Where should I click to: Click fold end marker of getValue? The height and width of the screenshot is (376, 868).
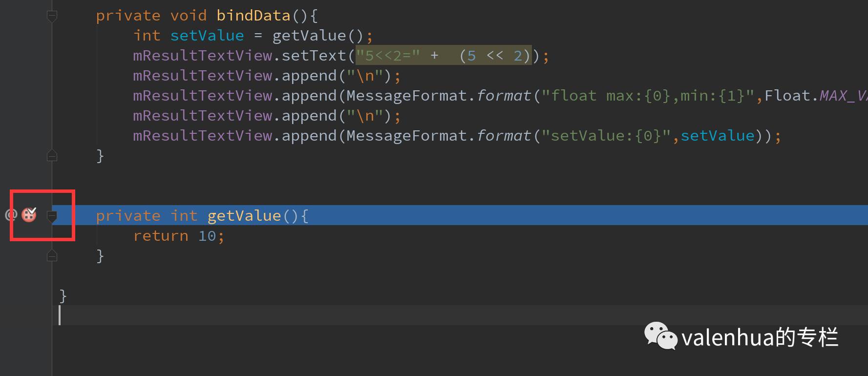coord(52,256)
